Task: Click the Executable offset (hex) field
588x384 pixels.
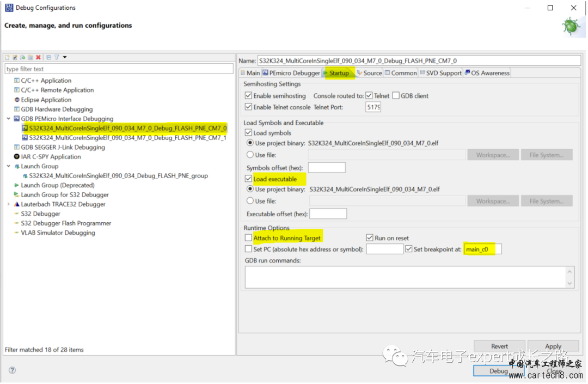Action: (x=328, y=214)
